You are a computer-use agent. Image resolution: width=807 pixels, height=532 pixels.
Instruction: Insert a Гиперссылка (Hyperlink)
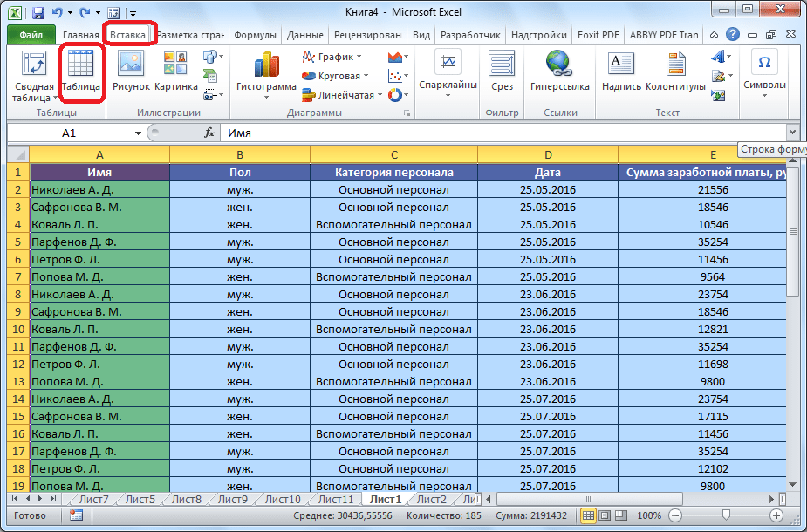point(559,71)
